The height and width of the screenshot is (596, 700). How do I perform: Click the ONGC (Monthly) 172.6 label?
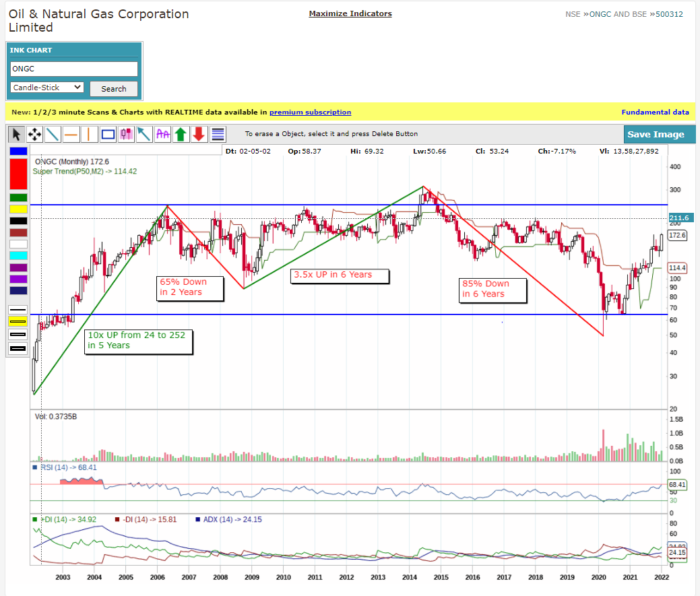[72, 162]
